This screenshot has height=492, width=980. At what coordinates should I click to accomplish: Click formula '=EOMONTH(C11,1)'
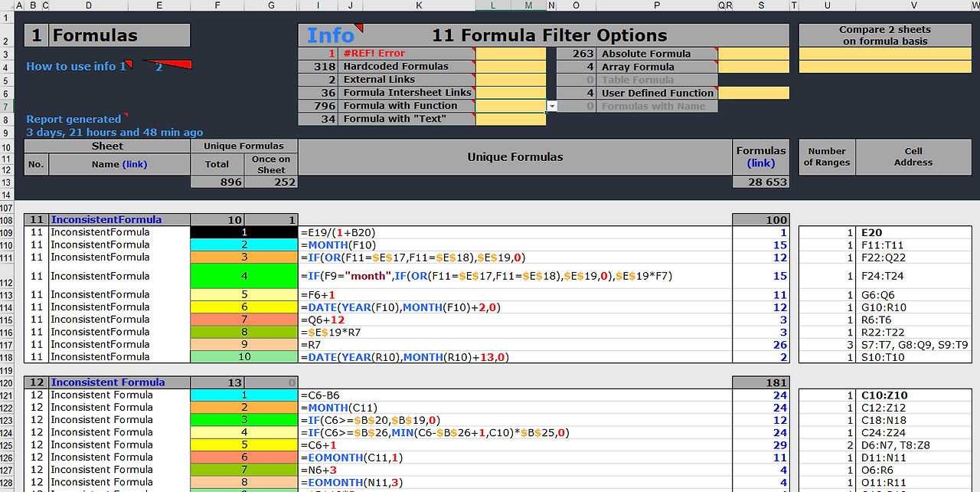pyautogui.click(x=351, y=457)
